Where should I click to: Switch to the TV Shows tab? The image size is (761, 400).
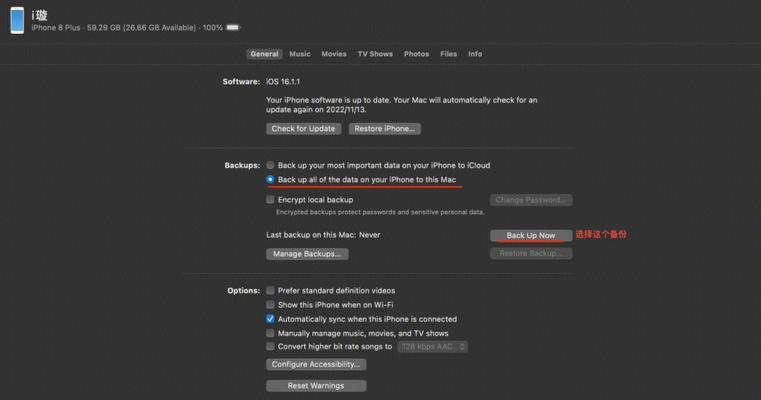point(375,54)
